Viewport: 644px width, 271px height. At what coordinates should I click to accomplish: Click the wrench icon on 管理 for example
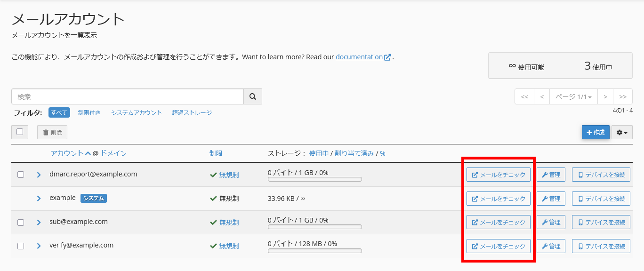544,198
